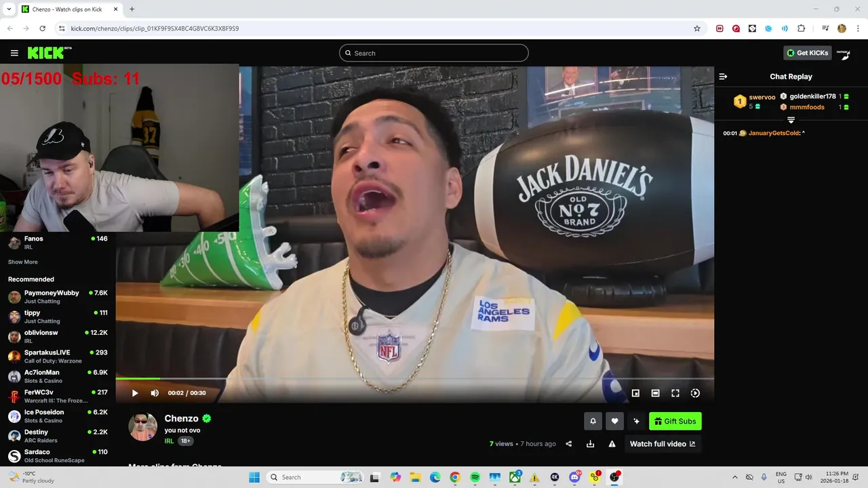Click the Chenzo channel name
The height and width of the screenshot is (488, 868).
pos(181,418)
